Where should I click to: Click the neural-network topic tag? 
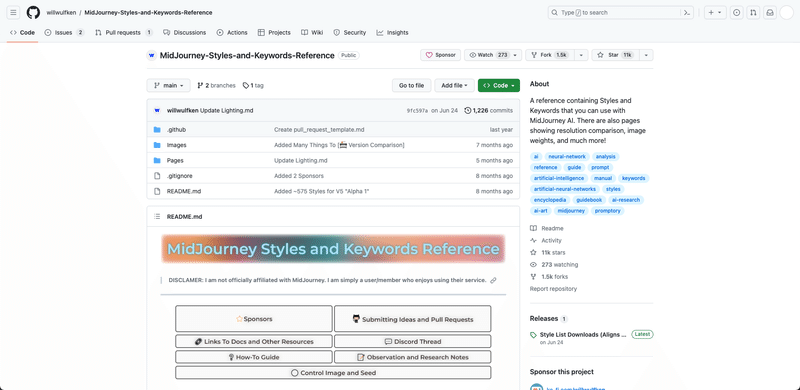pyautogui.click(x=567, y=157)
